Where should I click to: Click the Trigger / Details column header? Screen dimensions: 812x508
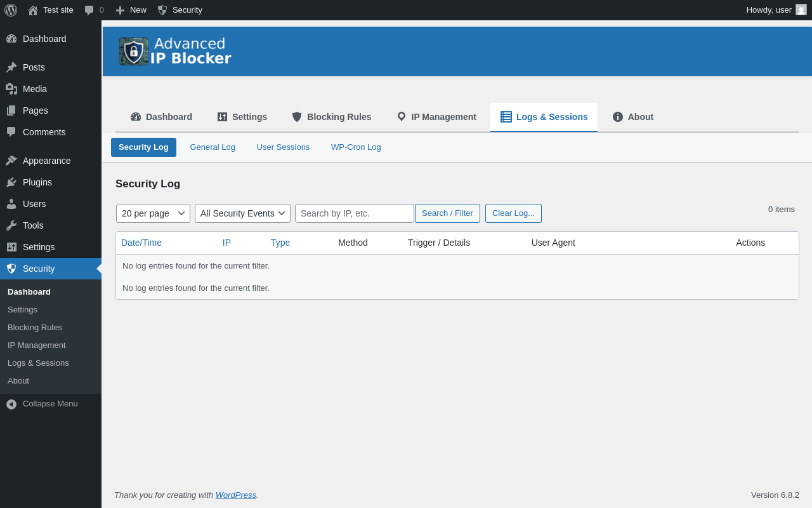click(439, 243)
